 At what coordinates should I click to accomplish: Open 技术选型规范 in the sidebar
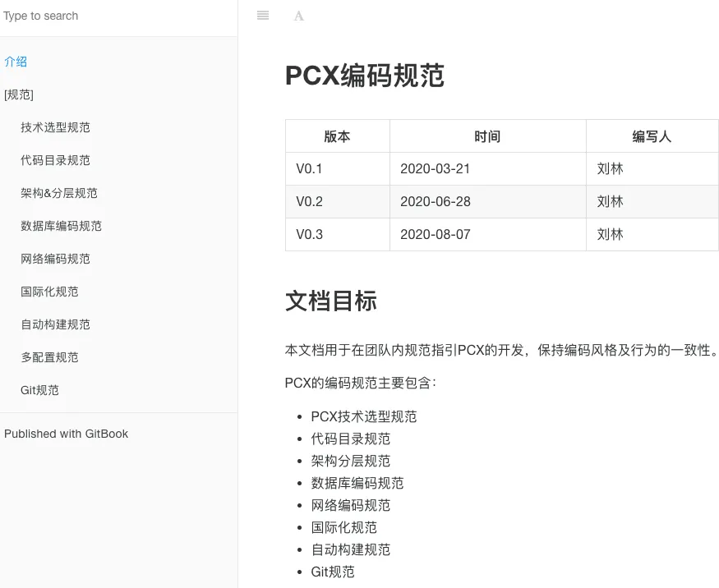(x=55, y=127)
